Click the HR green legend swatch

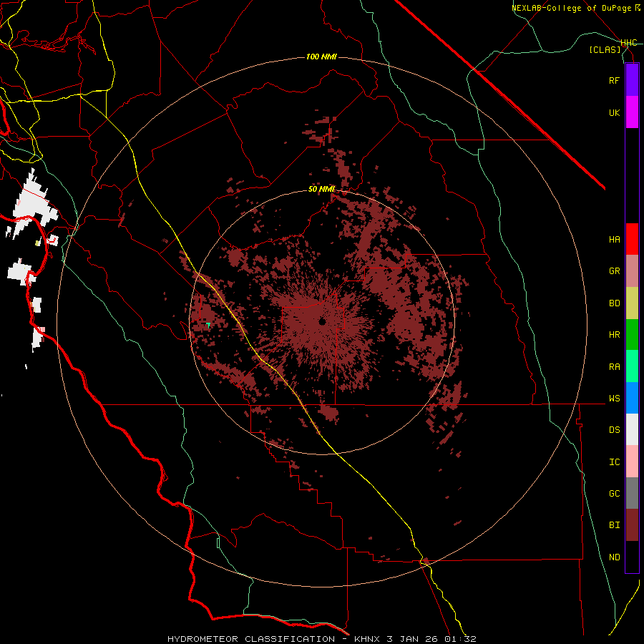(x=632, y=335)
